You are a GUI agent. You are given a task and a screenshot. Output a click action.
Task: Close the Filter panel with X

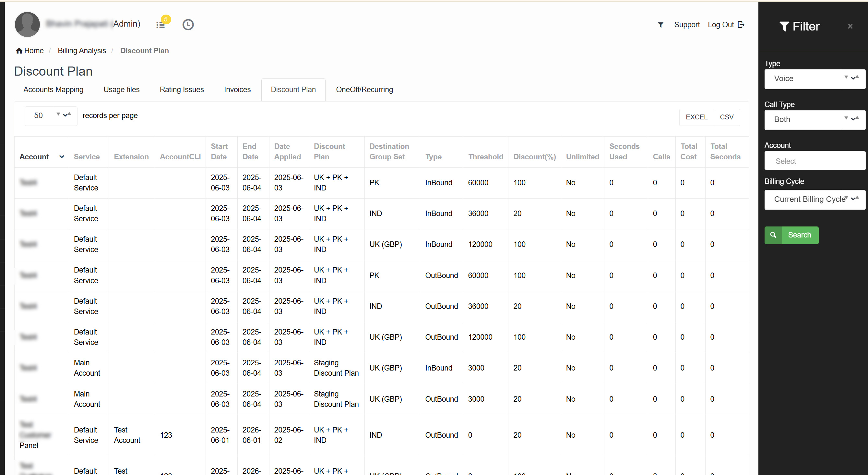pyautogui.click(x=850, y=26)
